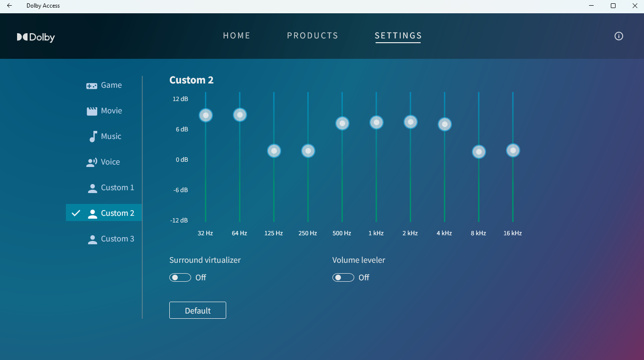Click the Custom 2 person icon
644x360 pixels.
92,214
